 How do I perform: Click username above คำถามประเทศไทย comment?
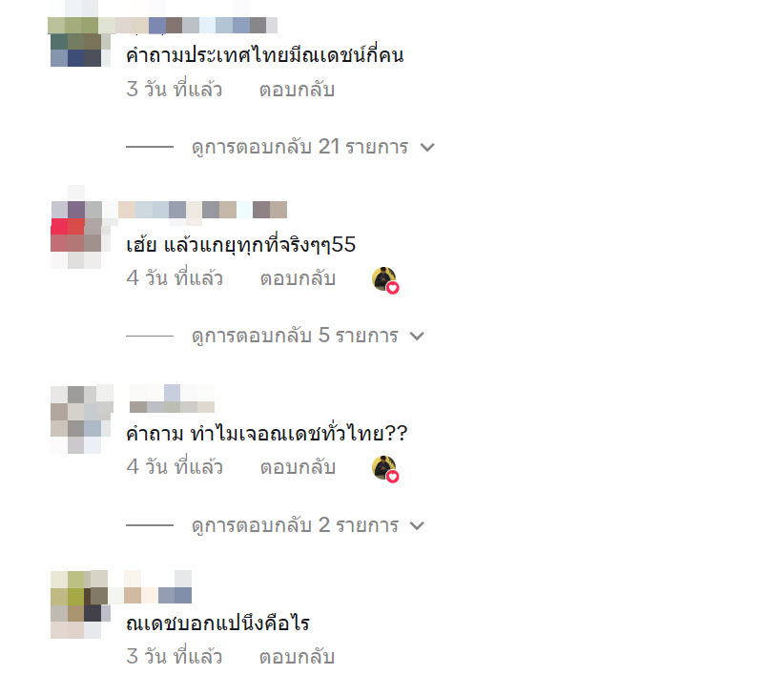[195, 25]
